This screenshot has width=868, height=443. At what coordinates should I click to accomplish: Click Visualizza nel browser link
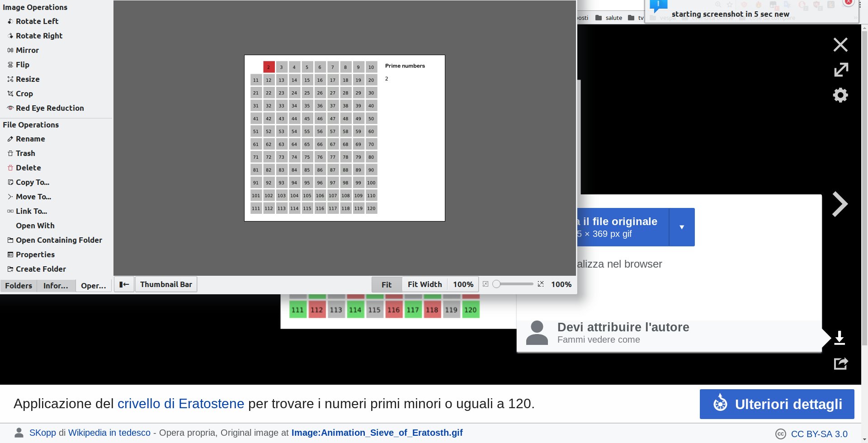click(620, 264)
